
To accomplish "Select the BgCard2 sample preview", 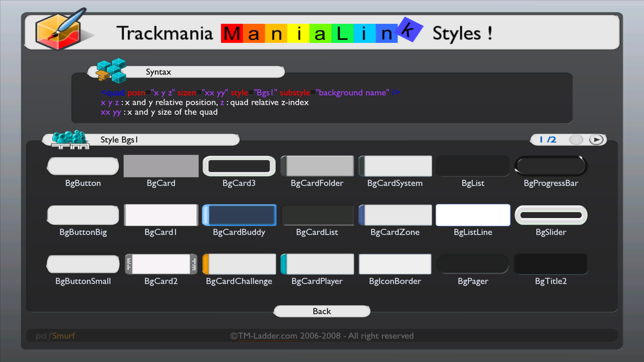I will click(x=161, y=264).
